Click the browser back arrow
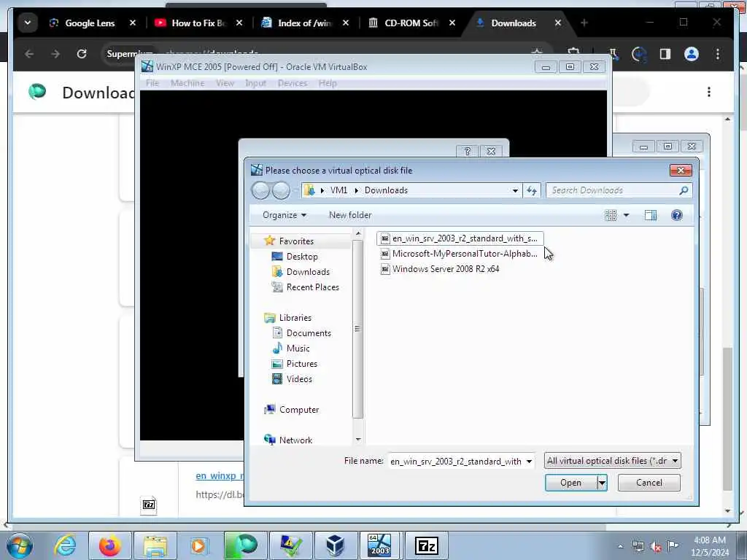 click(x=29, y=54)
